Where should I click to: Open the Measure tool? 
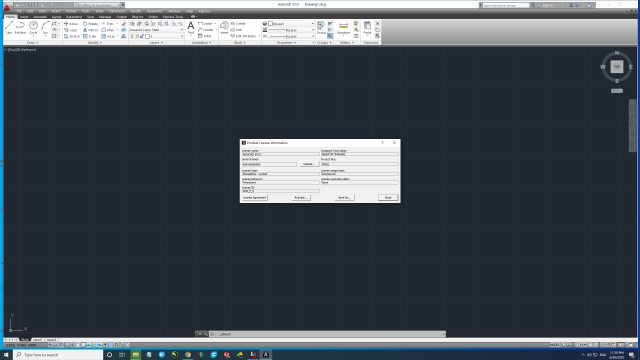tap(344, 28)
